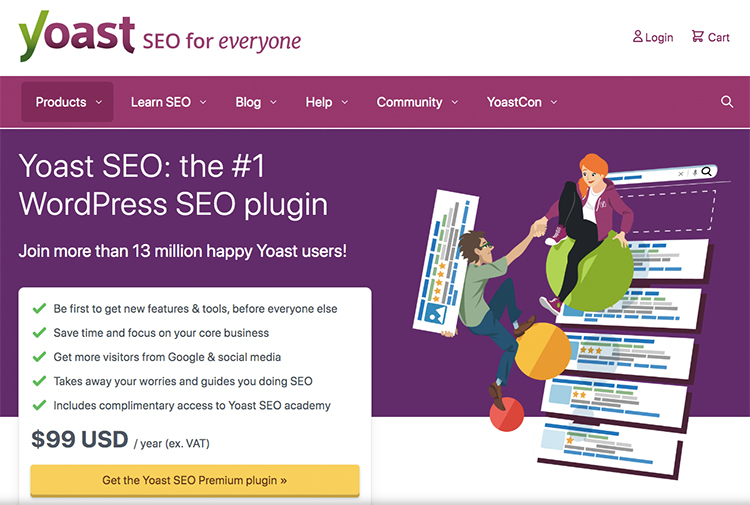Click the green checkmark beside 'Be first' feature
Viewport: 750px width, 505px height.
tap(39, 309)
